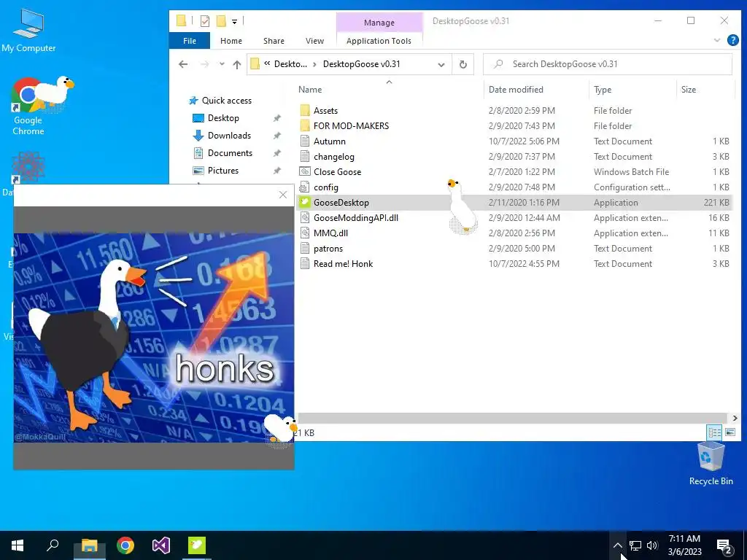
Task: Close the honks meme window
Action: (283, 195)
